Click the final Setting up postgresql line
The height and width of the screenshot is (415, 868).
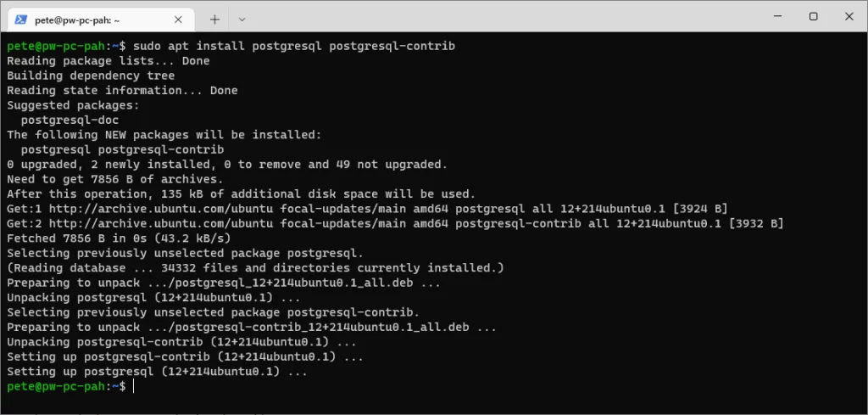157,372
